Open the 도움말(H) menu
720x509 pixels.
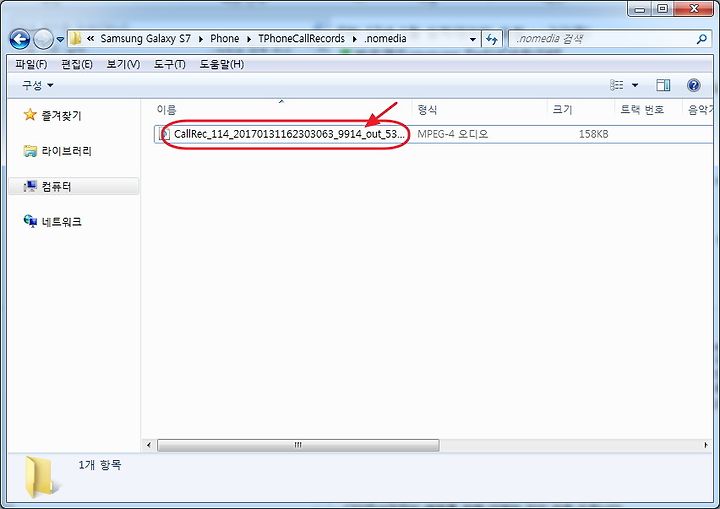pyautogui.click(x=222, y=64)
